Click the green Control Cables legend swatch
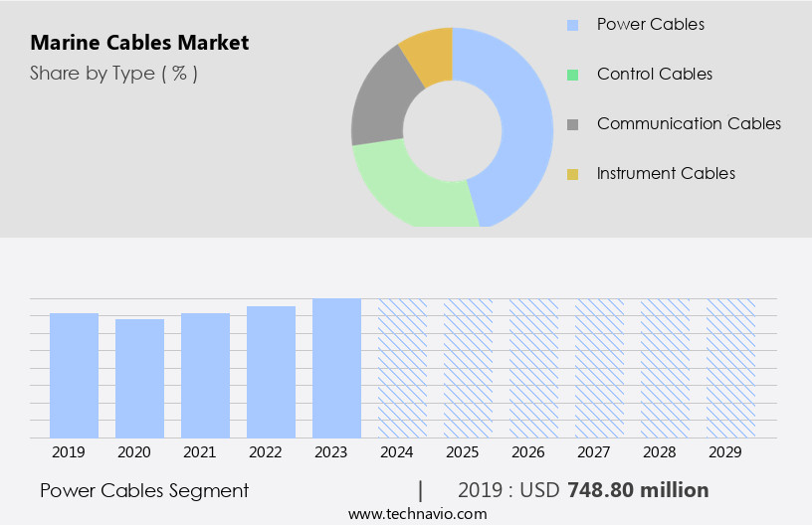This screenshot has height=525, width=812. (572, 74)
